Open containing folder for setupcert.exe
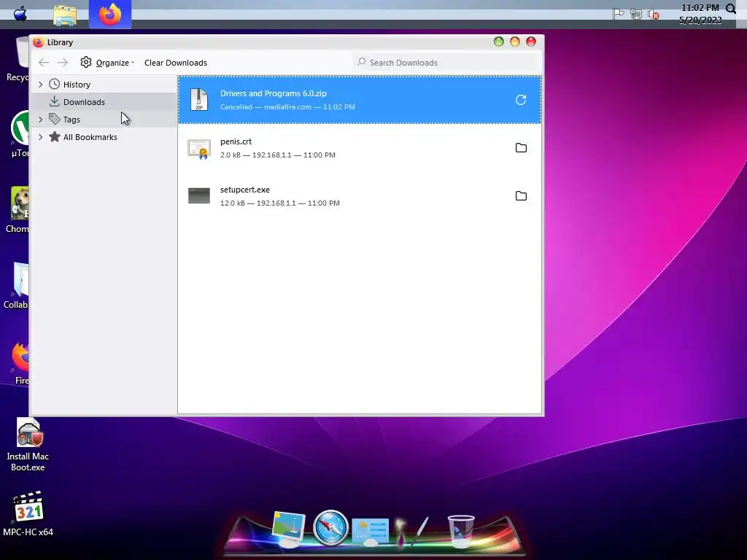 point(521,195)
